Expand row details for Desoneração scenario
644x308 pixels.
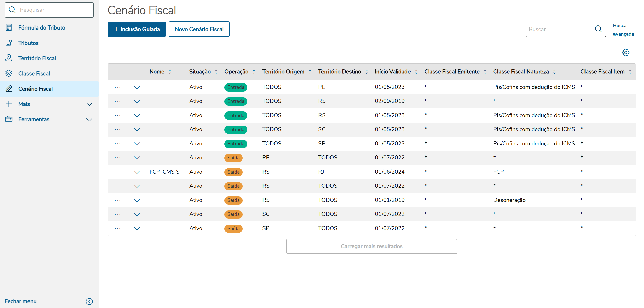pos(137,200)
